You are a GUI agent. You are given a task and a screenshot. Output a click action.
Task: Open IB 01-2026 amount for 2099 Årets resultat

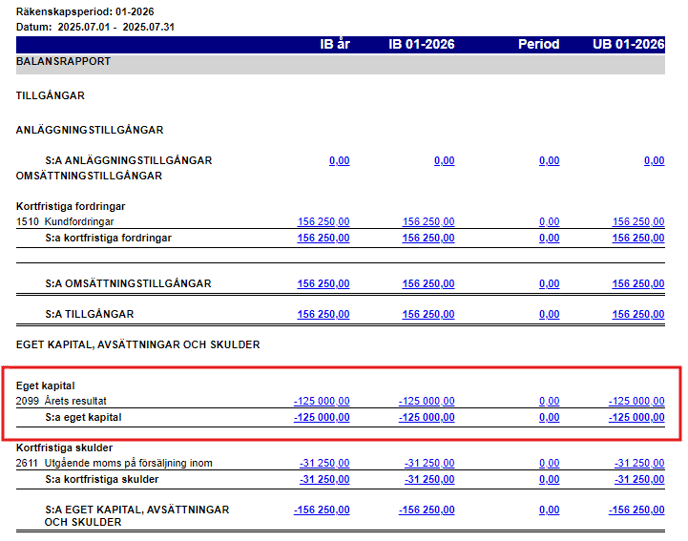pyautogui.click(x=426, y=401)
